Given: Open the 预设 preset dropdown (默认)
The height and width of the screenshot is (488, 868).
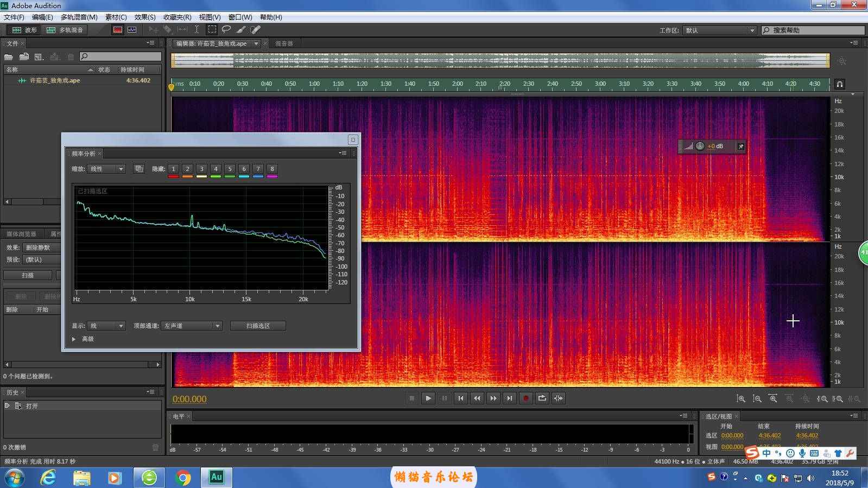Looking at the screenshot, I should 42,259.
